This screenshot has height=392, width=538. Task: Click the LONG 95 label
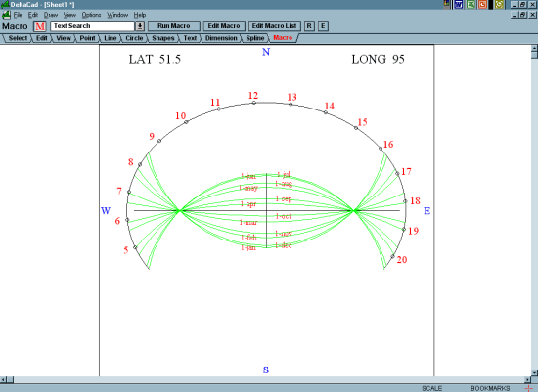pyautogui.click(x=378, y=59)
